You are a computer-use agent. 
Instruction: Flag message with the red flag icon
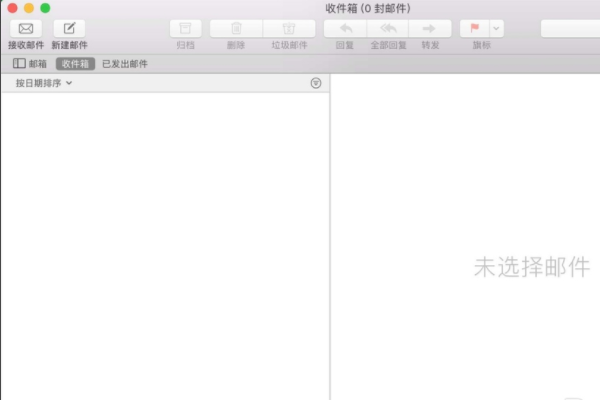[x=474, y=29]
